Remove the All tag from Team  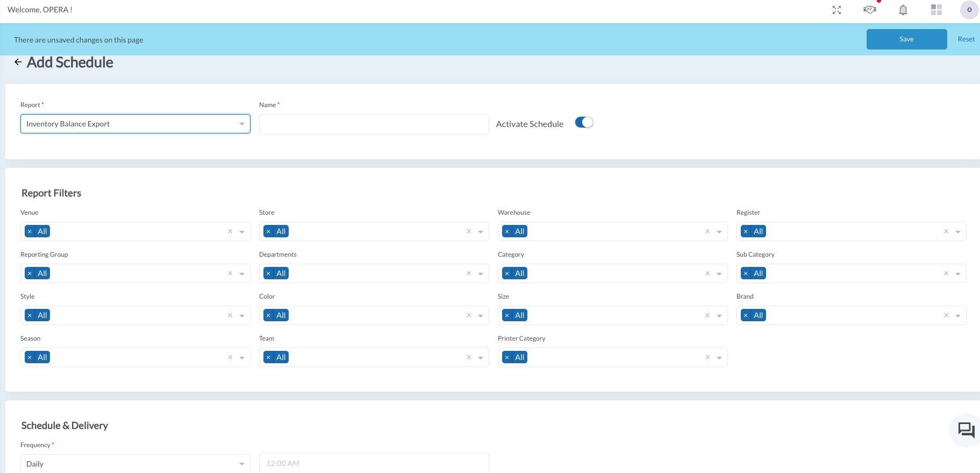(268, 357)
